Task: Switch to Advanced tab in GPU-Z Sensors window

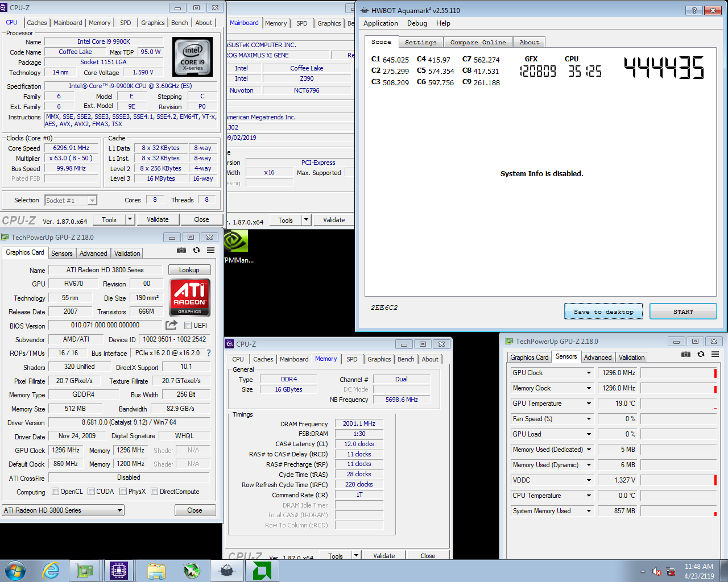Action: tap(598, 357)
